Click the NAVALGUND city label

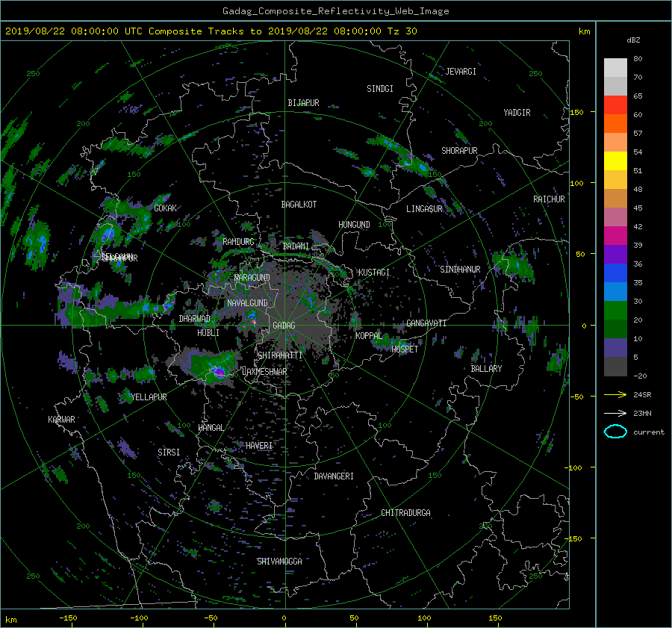pyautogui.click(x=247, y=303)
